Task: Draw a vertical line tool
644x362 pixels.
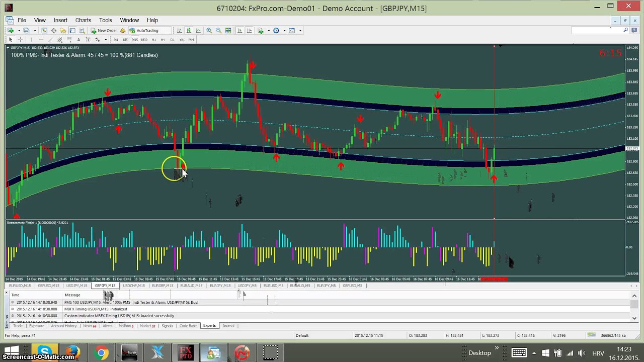Action: pos(32,40)
